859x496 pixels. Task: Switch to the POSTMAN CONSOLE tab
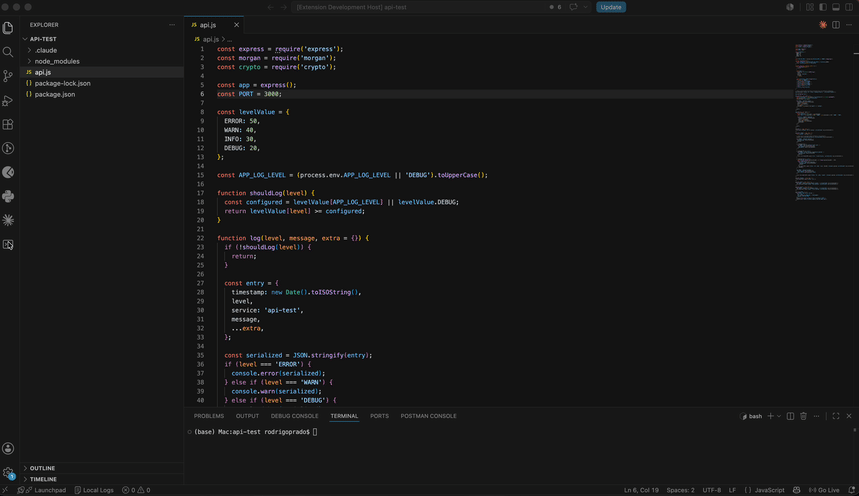point(428,416)
